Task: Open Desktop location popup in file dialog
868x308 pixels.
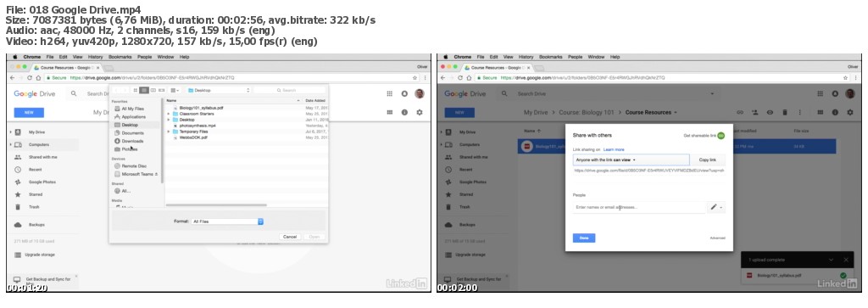Action: 219,90
